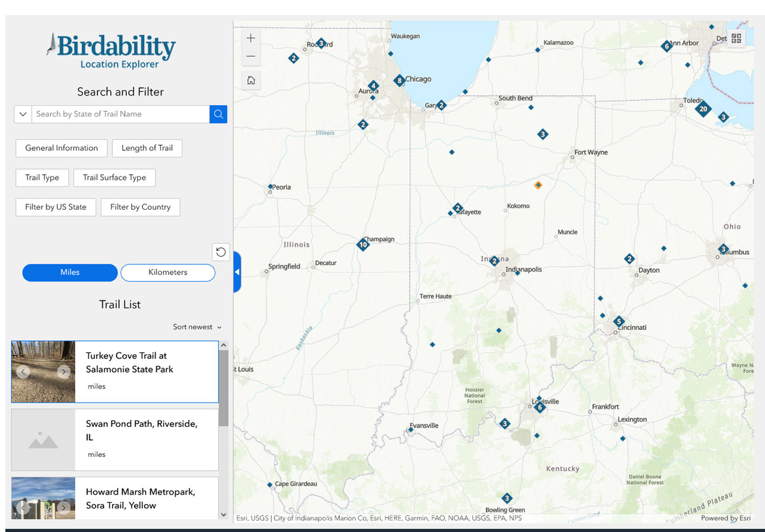Reset filters with the refresh icon
The height and width of the screenshot is (532, 765).
click(x=221, y=252)
